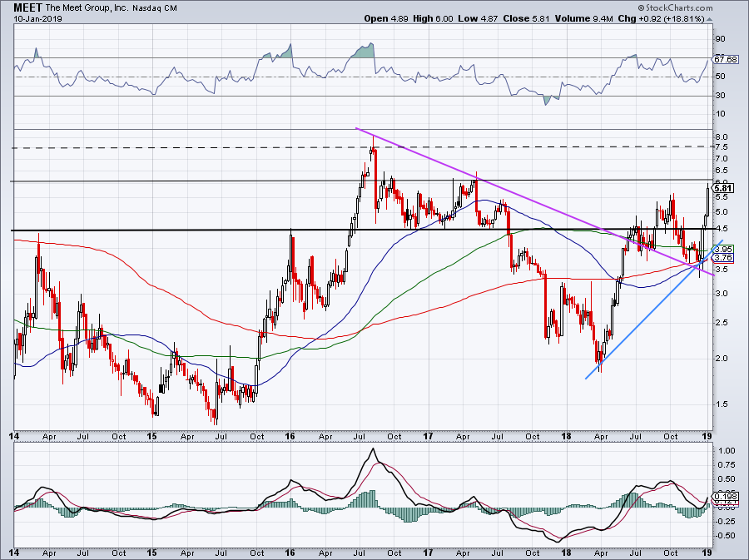
Task: Click the Chg +0.92 (+18.81%) reading
Action: click(662, 18)
